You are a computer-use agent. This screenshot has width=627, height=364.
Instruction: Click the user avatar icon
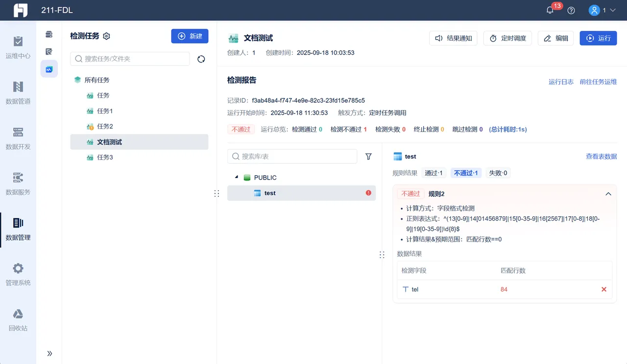point(594,10)
